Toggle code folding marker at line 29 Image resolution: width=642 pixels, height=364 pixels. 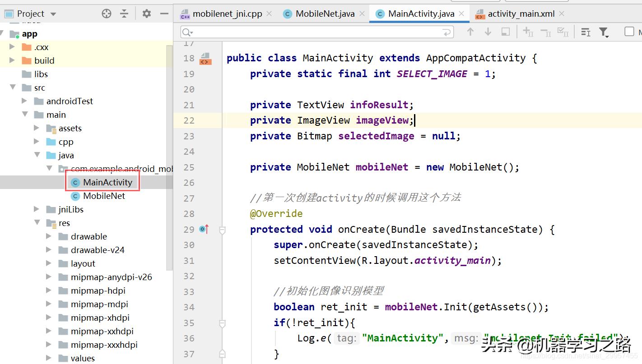pyautogui.click(x=222, y=230)
